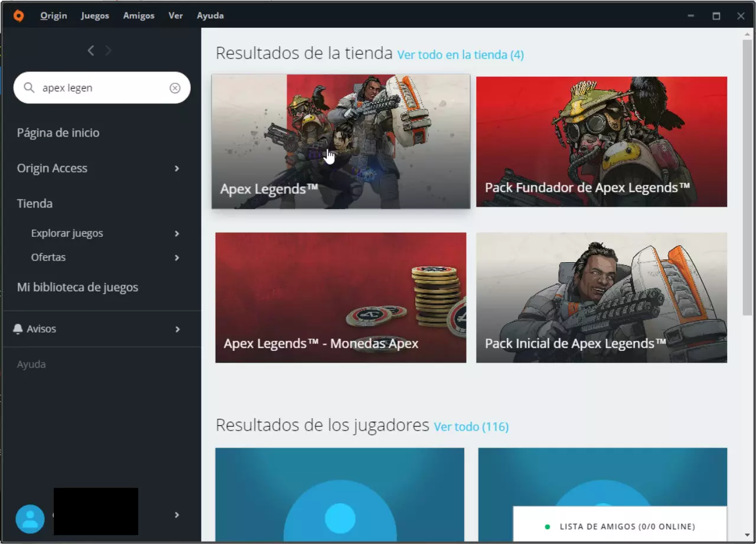Go back with the left arrow
Viewport: 756px width, 544px height.
(x=91, y=51)
